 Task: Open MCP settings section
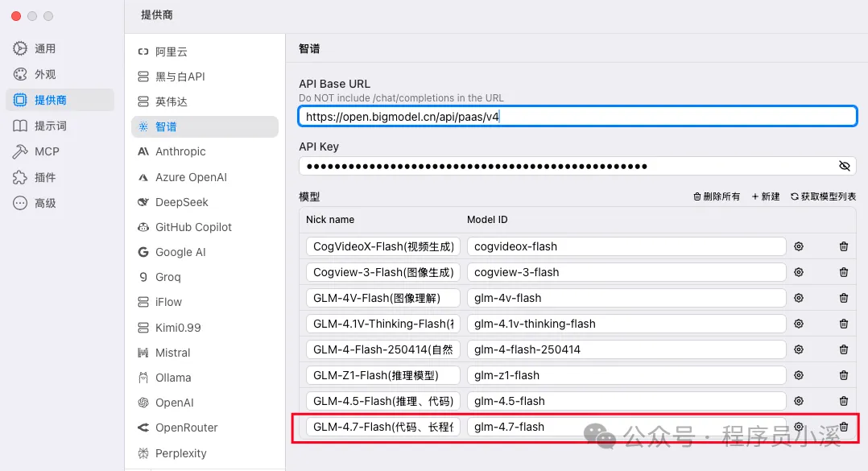click(x=60, y=151)
